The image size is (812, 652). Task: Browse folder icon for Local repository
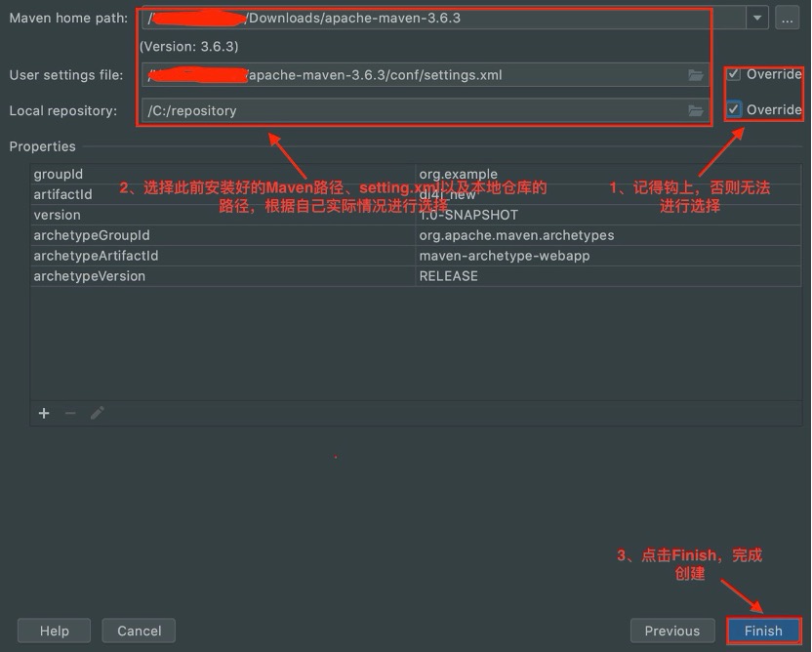[696, 110]
